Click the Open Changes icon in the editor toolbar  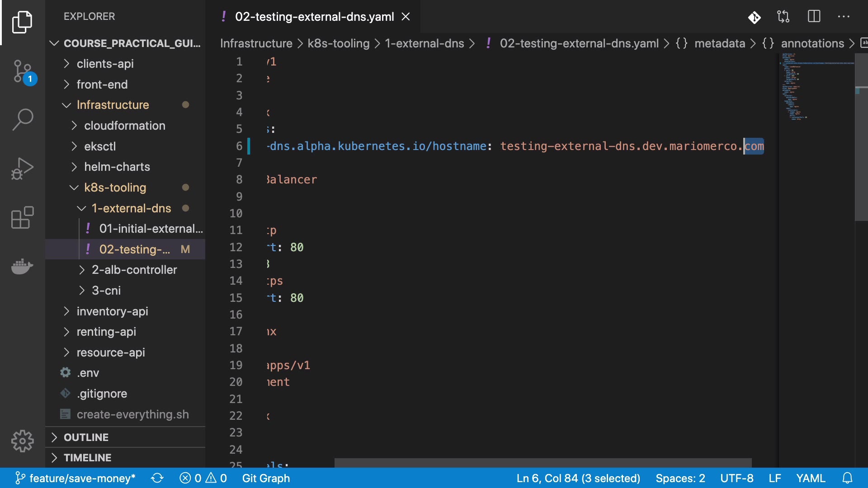coord(783,17)
